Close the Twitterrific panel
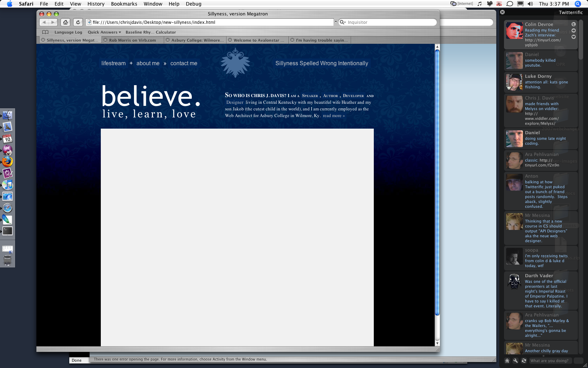 click(502, 12)
